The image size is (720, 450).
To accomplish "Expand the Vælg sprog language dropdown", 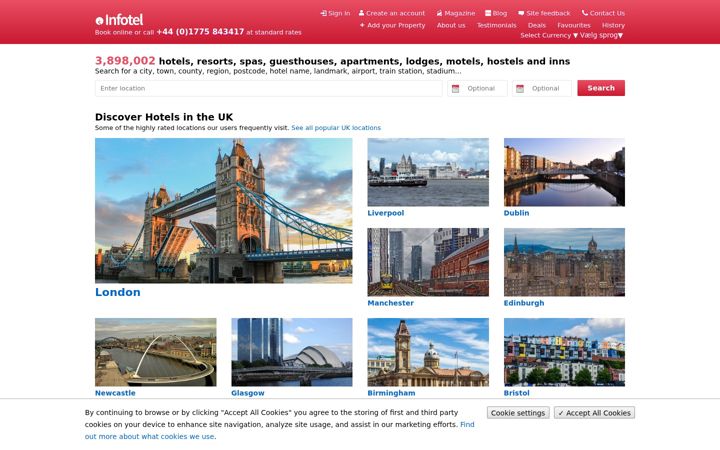I will point(601,35).
